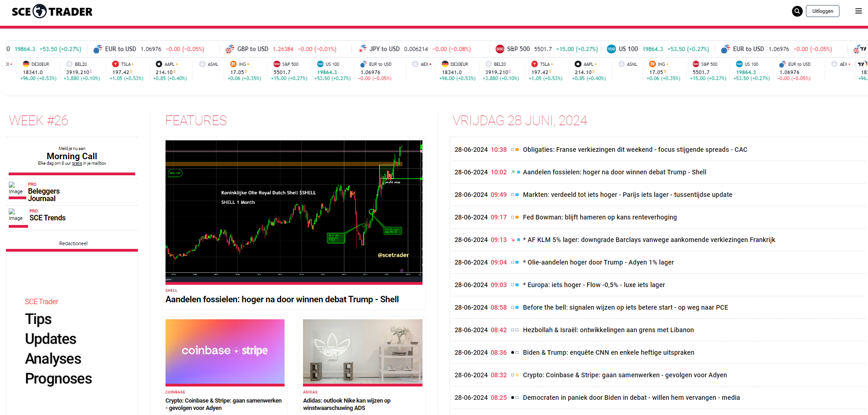Image resolution: width=868 pixels, height=415 pixels.
Task: Click the leftmost Apple AAPL ticker icon
Action: [x=159, y=64]
